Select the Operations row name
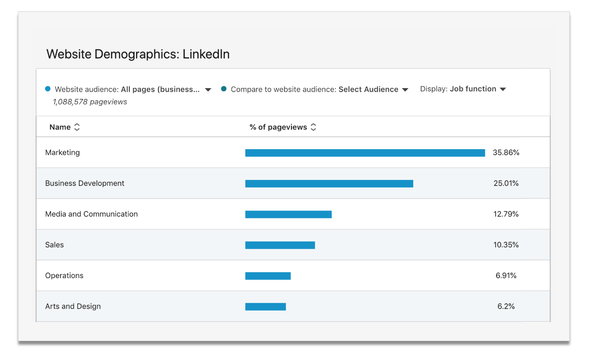This screenshot has height=364, width=589. [65, 276]
